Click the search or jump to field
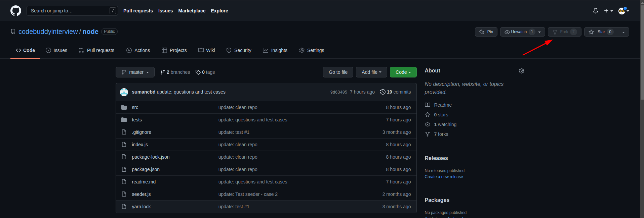 (x=72, y=11)
